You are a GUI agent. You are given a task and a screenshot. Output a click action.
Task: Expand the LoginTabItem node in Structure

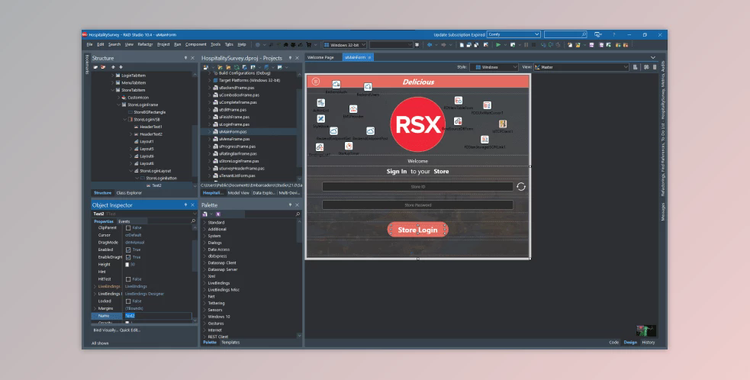click(x=113, y=76)
